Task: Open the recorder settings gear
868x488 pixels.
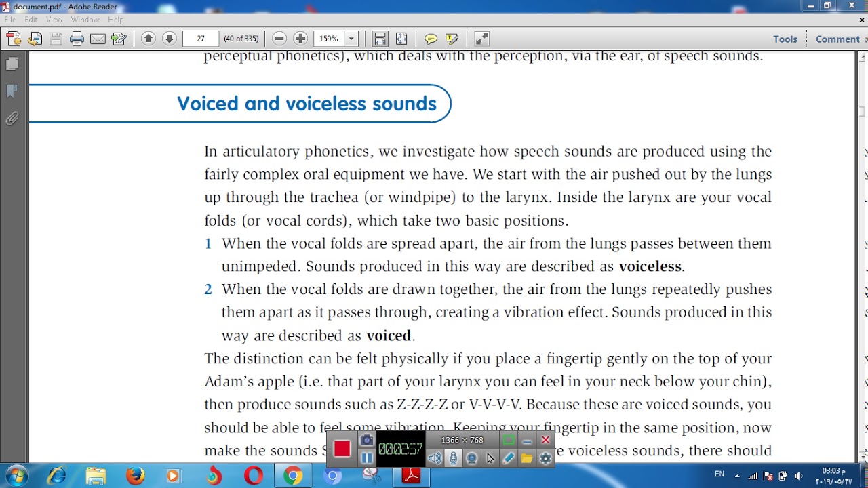Action: 545,458
